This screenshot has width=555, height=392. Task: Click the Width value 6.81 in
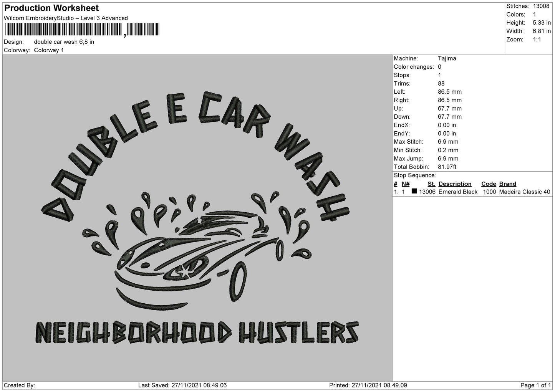pyautogui.click(x=542, y=31)
